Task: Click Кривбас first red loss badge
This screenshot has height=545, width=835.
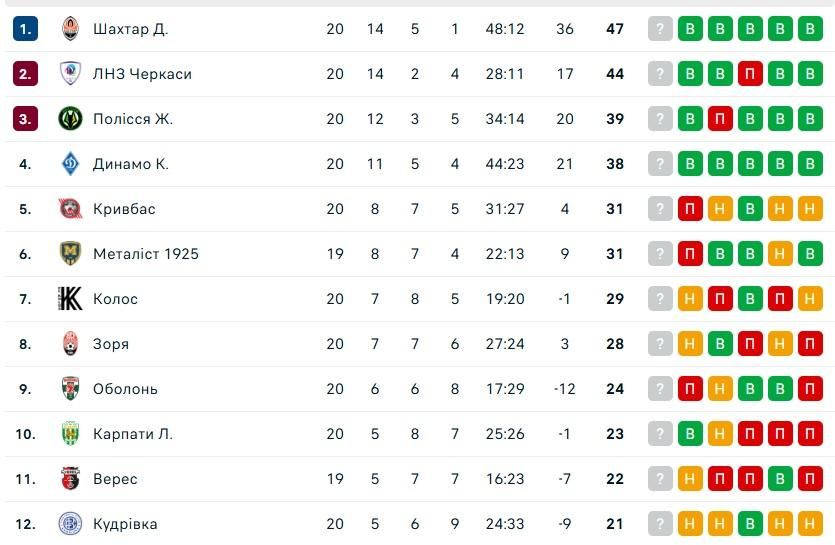Action: 690,209
